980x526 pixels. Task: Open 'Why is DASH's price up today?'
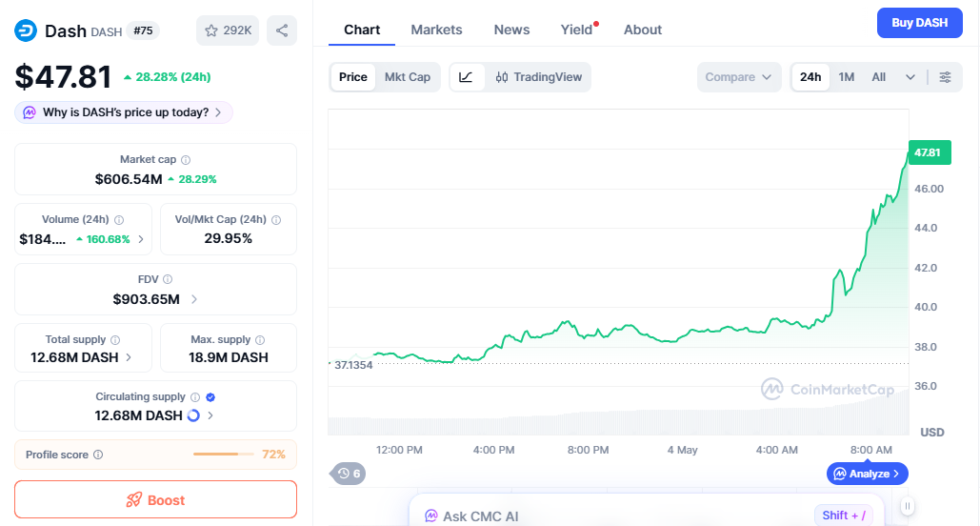[x=124, y=112]
